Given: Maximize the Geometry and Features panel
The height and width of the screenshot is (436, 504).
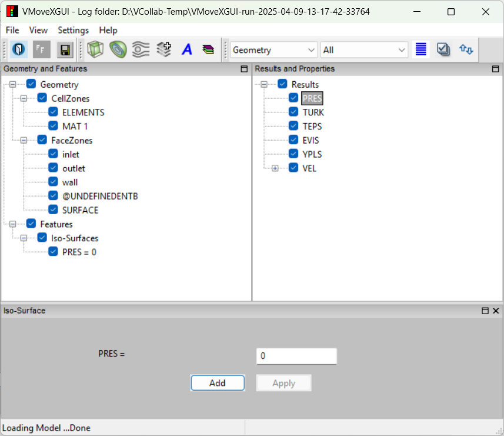Looking at the screenshot, I should [x=244, y=69].
